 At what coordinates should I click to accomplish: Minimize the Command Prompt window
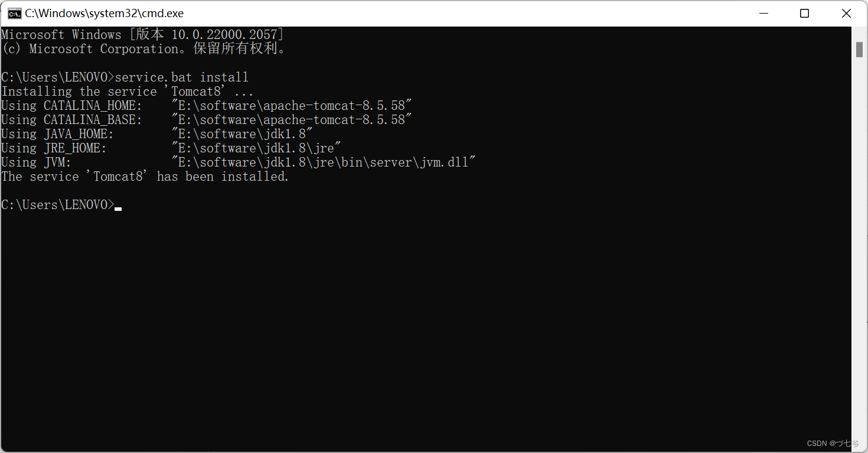763,13
